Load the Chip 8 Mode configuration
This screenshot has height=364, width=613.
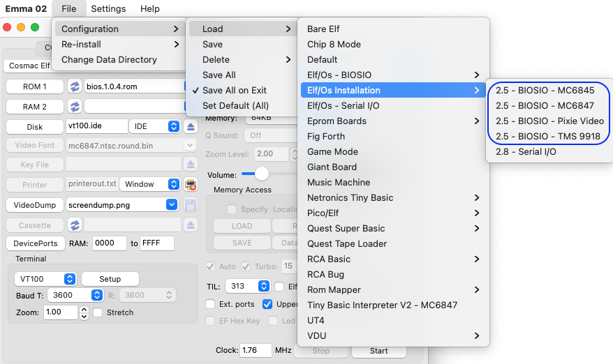tap(393, 44)
